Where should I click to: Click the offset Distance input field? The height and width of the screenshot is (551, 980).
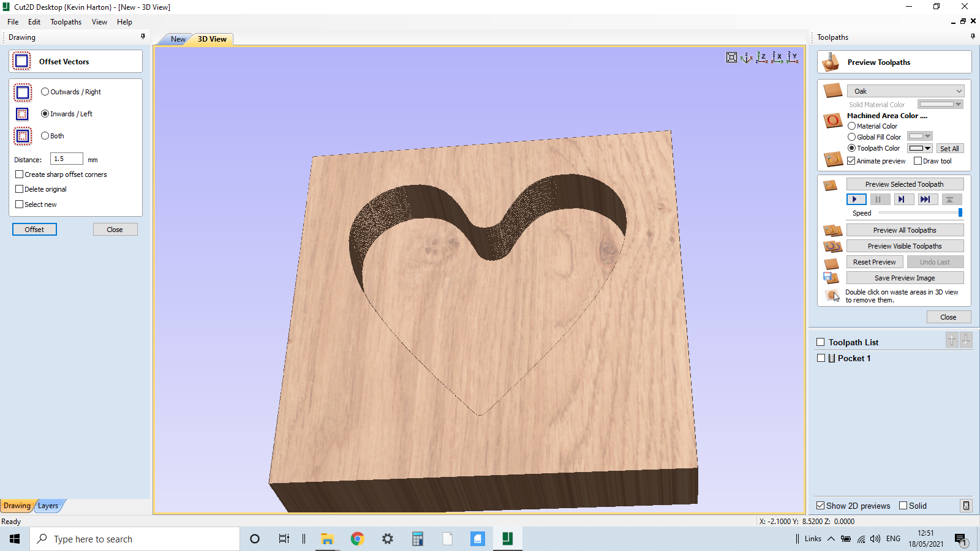67,159
